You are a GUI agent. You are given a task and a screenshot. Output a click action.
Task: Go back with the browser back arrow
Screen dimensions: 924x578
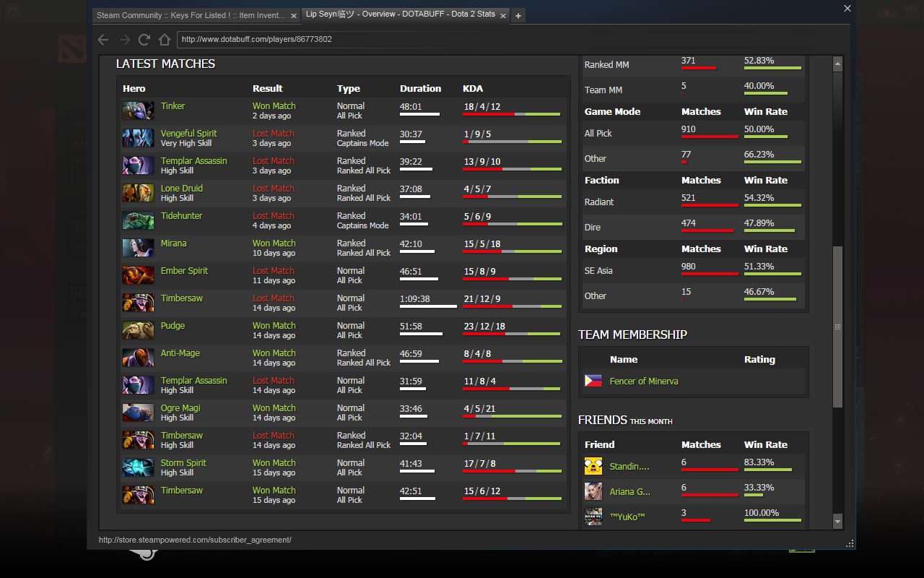(103, 40)
